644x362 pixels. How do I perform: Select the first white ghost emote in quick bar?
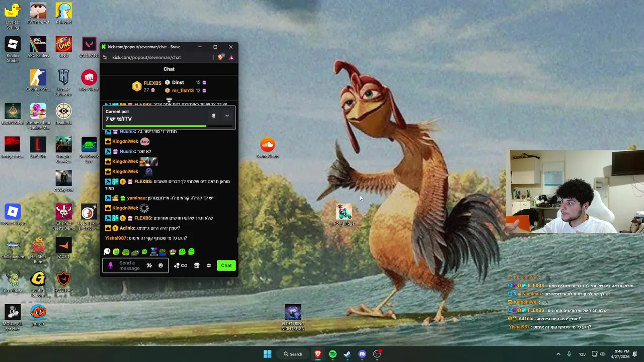(107, 251)
